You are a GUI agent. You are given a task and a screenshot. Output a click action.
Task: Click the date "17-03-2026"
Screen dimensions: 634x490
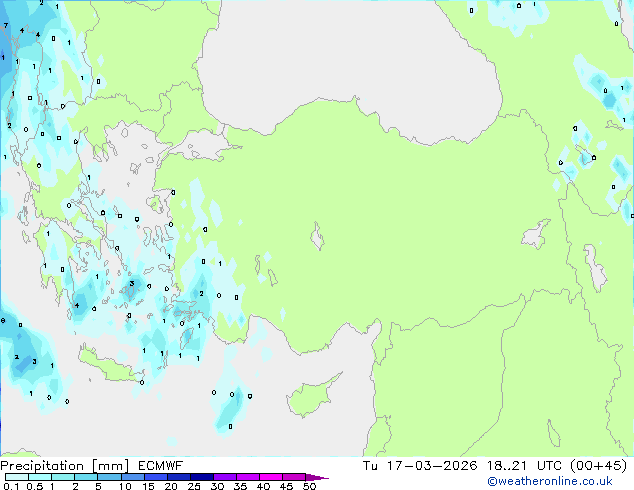point(432,466)
